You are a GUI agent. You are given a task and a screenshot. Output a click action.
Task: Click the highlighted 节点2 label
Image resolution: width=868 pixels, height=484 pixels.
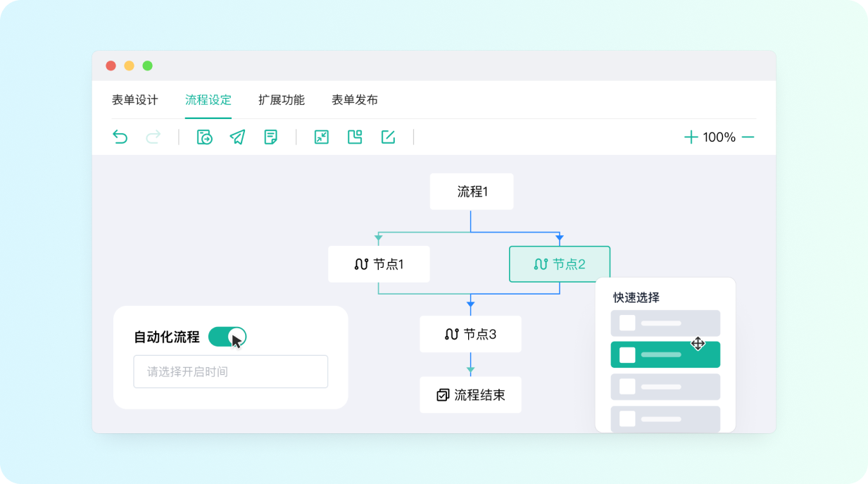(569, 264)
